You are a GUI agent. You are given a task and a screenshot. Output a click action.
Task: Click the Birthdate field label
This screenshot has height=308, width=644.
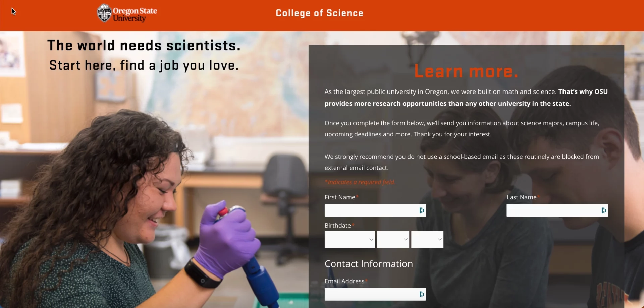[x=337, y=226]
